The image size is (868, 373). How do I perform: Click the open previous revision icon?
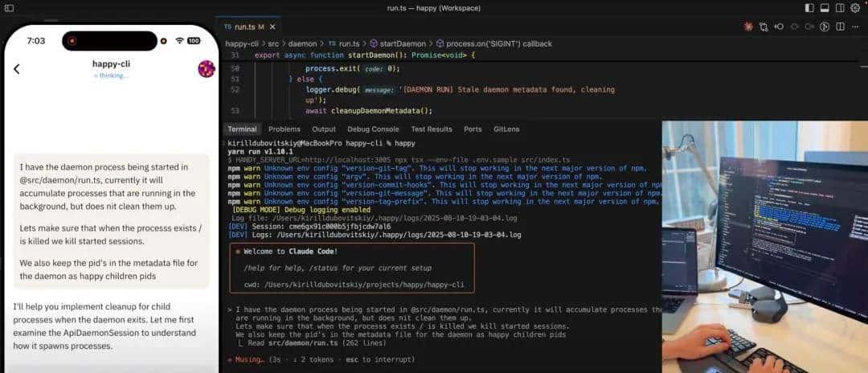(779, 27)
